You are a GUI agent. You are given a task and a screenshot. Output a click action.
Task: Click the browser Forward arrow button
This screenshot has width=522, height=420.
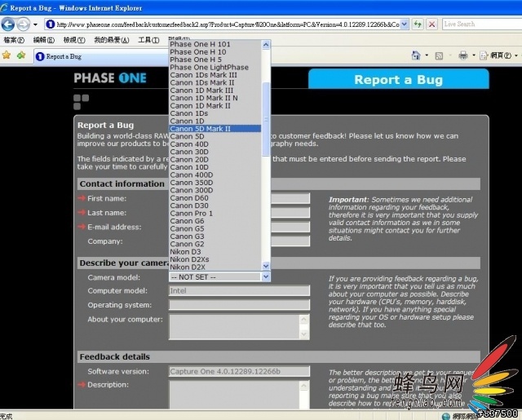[x=23, y=24]
